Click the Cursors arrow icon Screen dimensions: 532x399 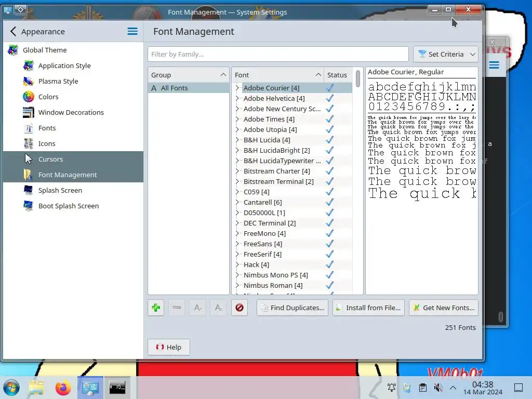29,159
